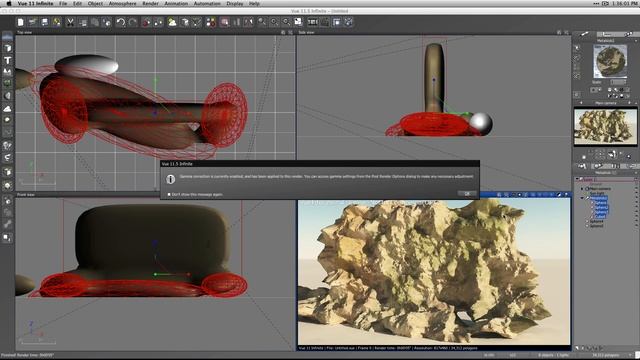
Task: Select the Rock tool in left toolbar
Action: coord(7,96)
